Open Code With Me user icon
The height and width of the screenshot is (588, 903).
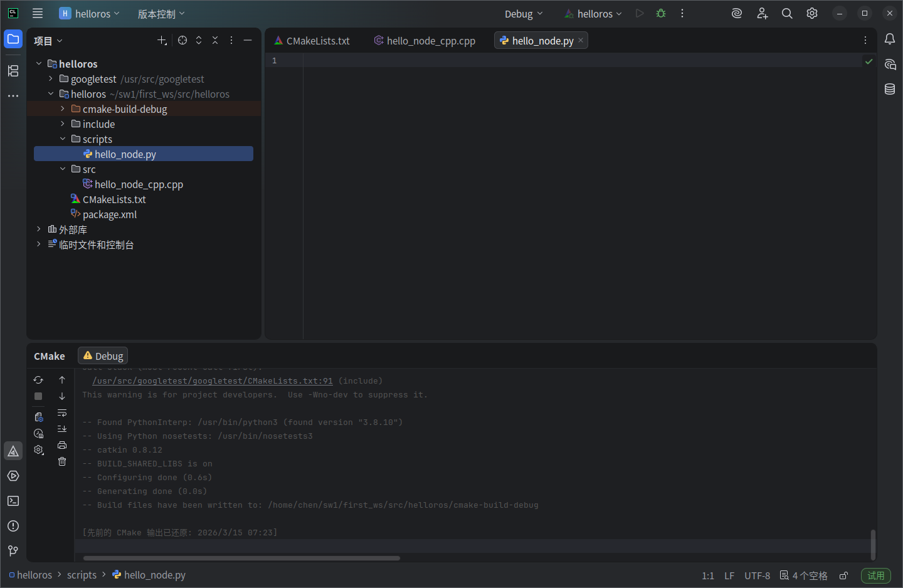(762, 13)
